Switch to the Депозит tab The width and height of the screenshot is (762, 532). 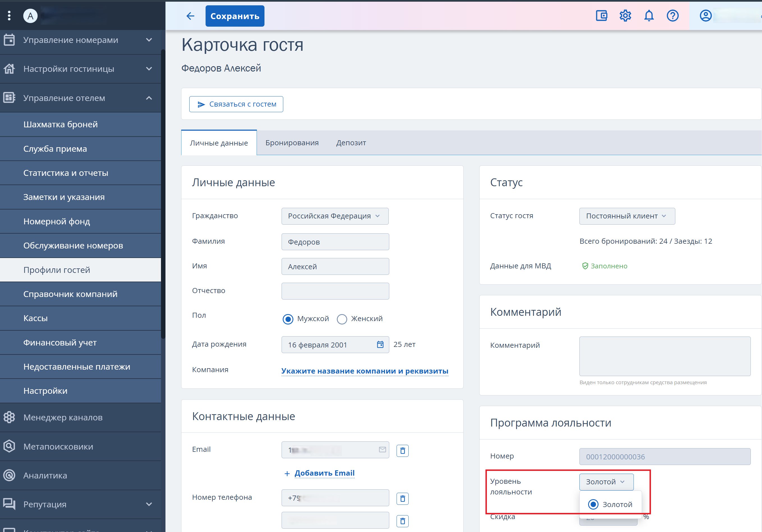[x=351, y=143]
